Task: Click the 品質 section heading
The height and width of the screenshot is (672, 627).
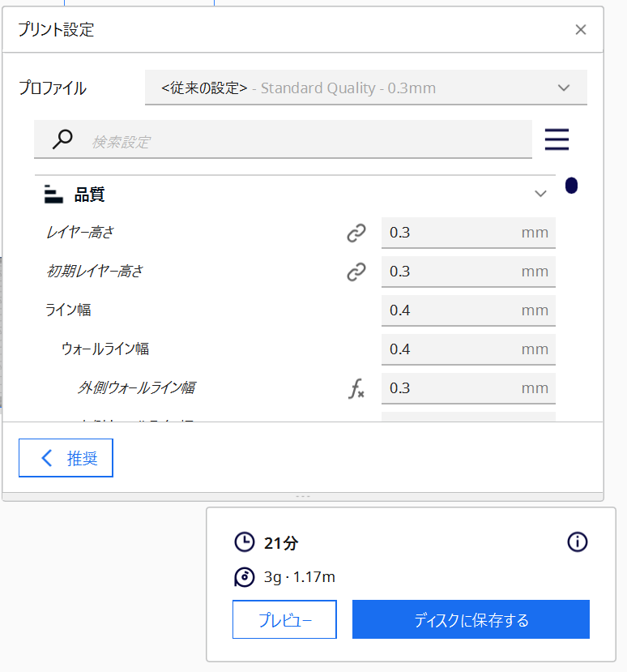Action: pyautogui.click(x=89, y=195)
